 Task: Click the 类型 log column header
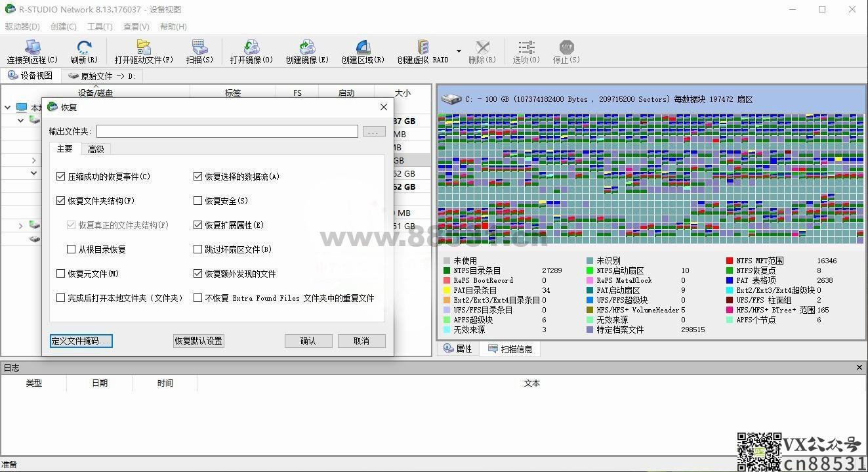33,383
